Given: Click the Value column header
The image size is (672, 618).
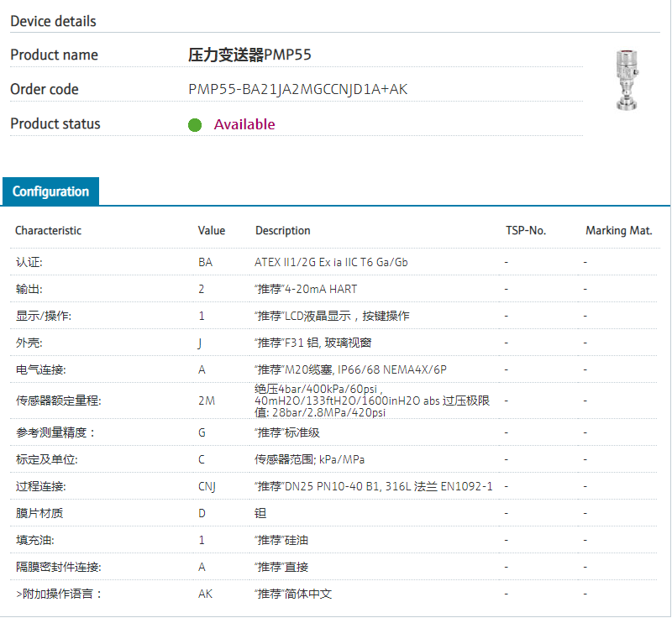Looking at the screenshot, I should click(212, 230).
